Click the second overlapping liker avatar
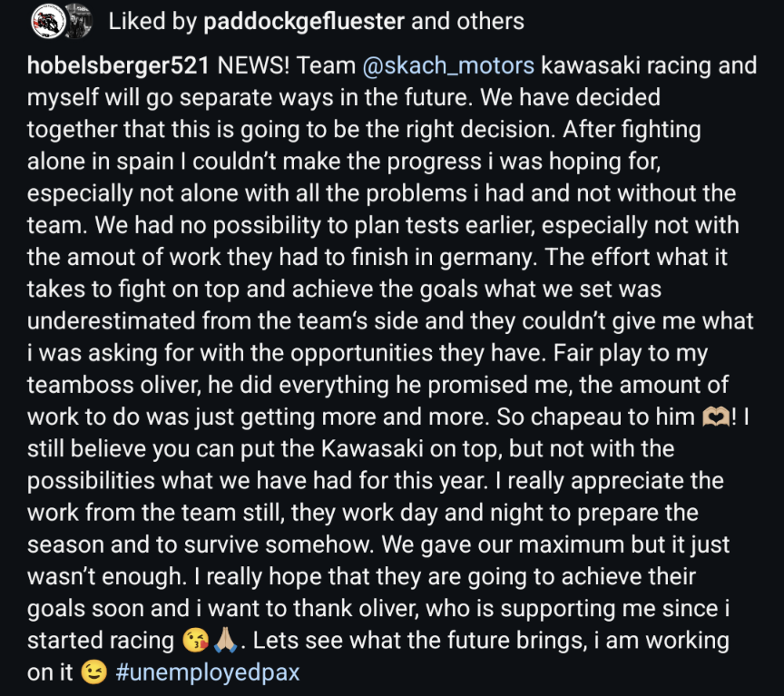 [80, 21]
